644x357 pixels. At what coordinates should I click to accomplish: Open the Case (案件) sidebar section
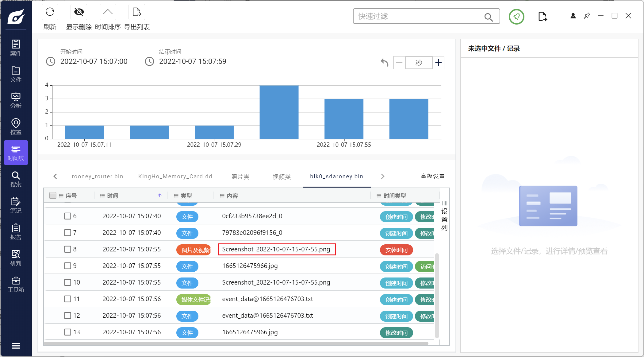click(x=16, y=48)
